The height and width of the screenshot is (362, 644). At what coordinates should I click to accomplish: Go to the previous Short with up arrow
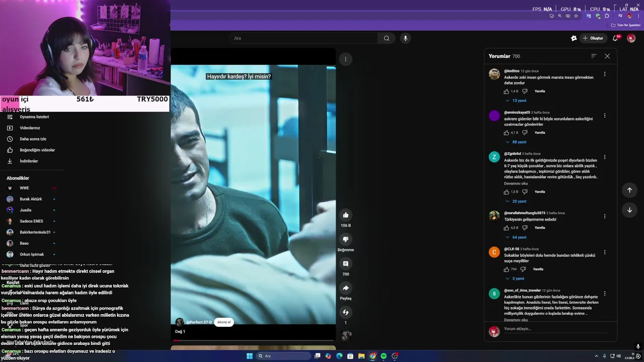[x=629, y=190]
